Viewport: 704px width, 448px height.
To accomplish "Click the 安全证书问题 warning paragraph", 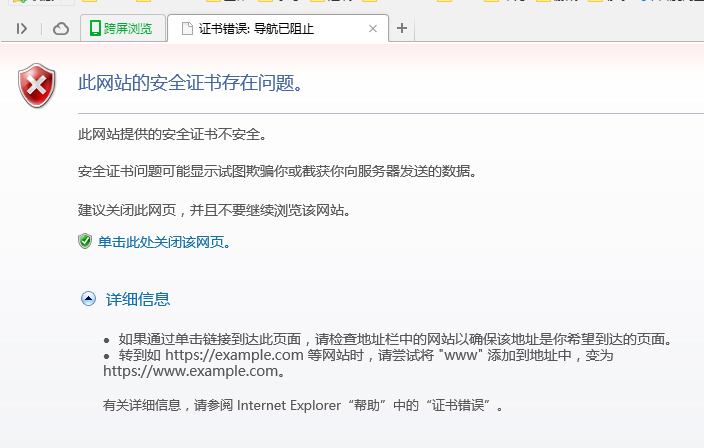I will click(x=277, y=171).
